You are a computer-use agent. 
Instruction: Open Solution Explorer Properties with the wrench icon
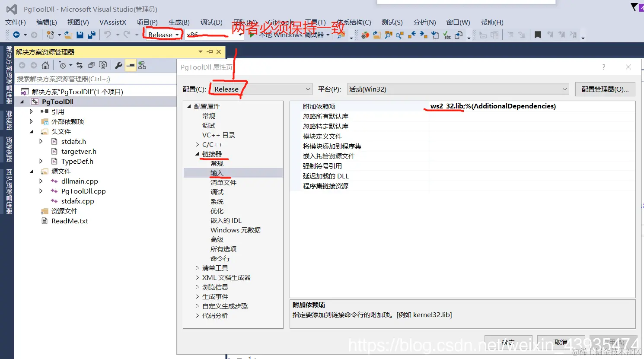pos(118,65)
